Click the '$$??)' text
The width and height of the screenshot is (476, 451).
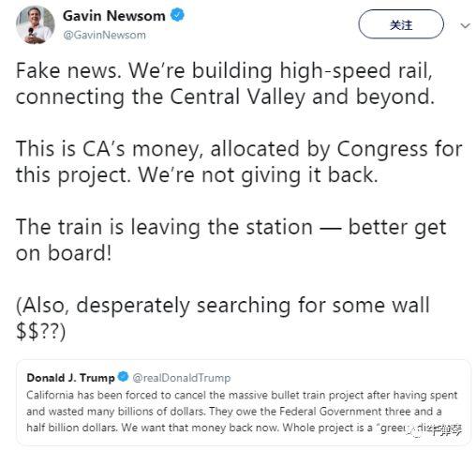coord(41,331)
